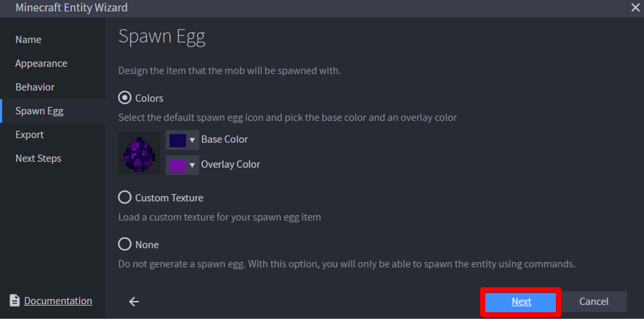Open the Next Steps page
The image size is (644, 320).
(x=38, y=159)
